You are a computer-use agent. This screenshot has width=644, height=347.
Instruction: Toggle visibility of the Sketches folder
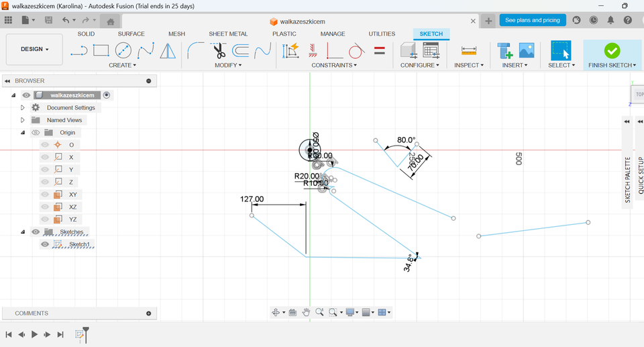pos(36,232)
